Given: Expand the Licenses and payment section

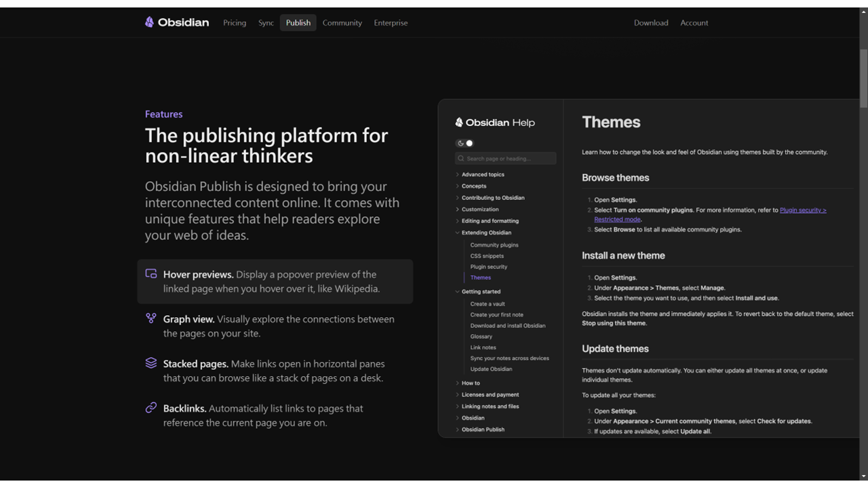Looking at the screenshot, I should 458,394.
